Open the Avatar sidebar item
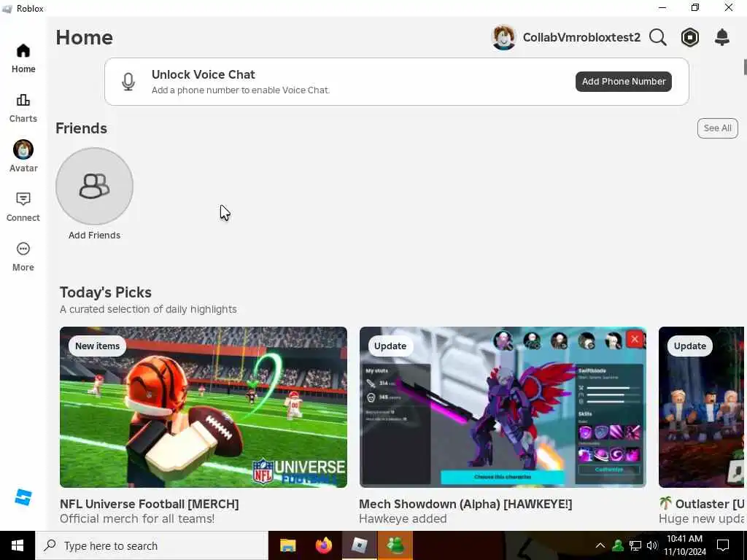Viewport: 747px width, 560px height. 23,156
